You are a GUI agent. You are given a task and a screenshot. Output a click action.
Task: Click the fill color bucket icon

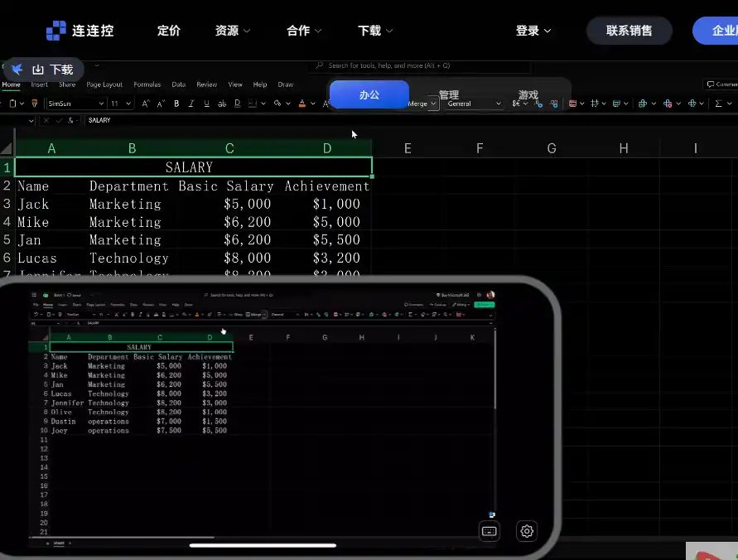coord(277,104)
